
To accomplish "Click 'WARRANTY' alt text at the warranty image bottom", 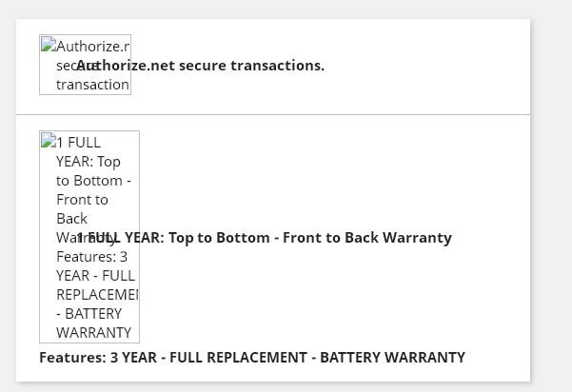I will point(93,333).
